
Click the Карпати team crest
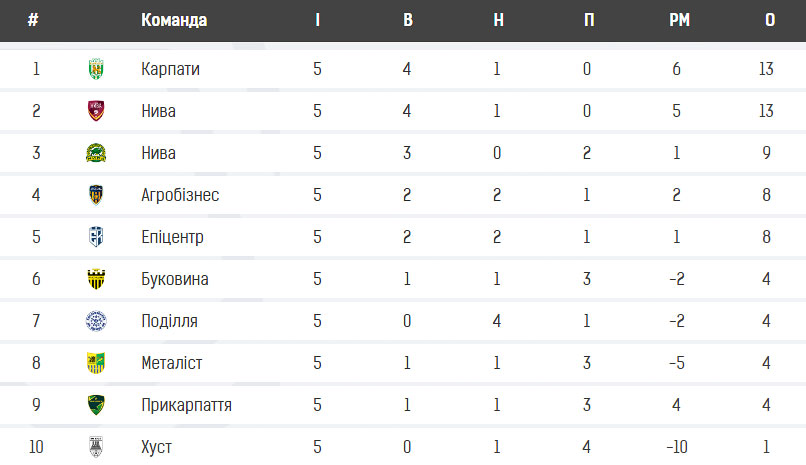96,69
